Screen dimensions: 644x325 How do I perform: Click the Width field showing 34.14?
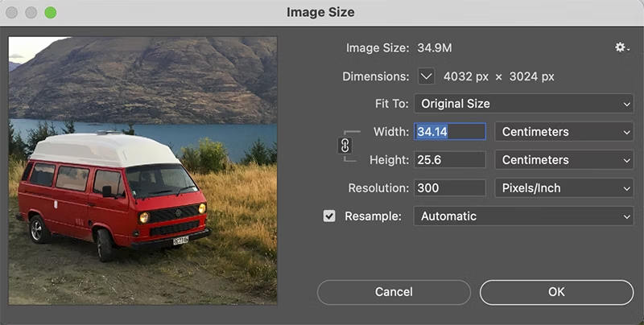pyautogui.click(x=449, y=132)
